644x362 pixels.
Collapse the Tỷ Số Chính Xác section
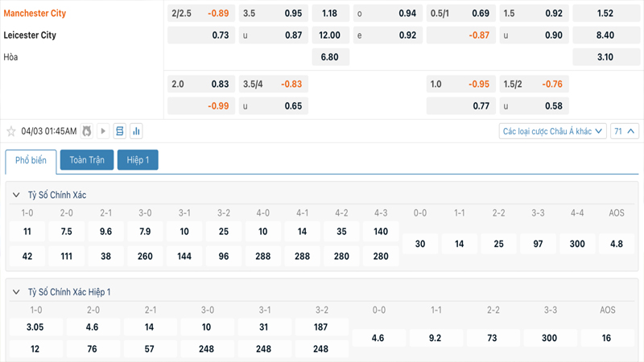(16, 195)
